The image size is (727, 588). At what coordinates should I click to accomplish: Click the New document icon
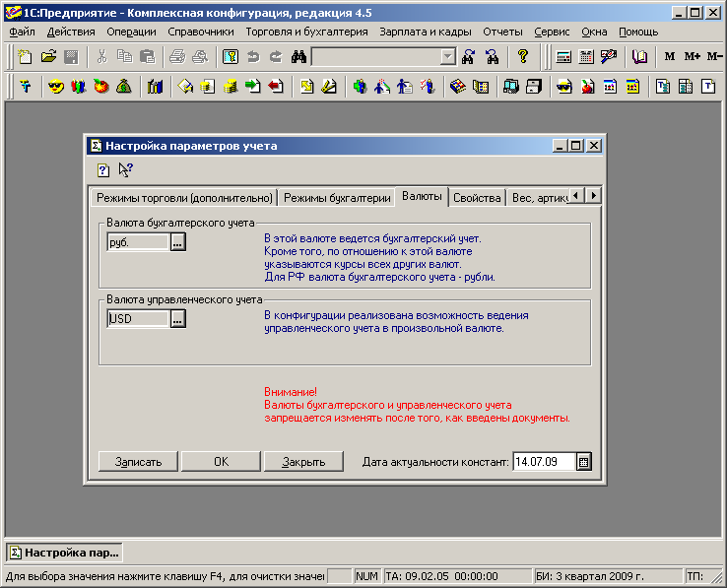(25, 56)
